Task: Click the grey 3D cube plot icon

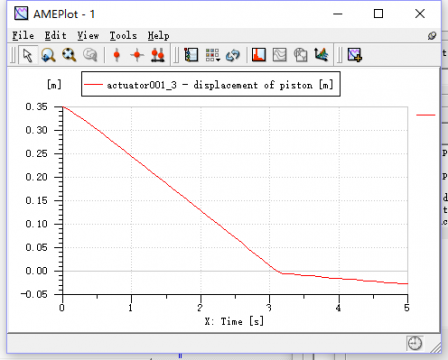Action: [x=300, y=55]
